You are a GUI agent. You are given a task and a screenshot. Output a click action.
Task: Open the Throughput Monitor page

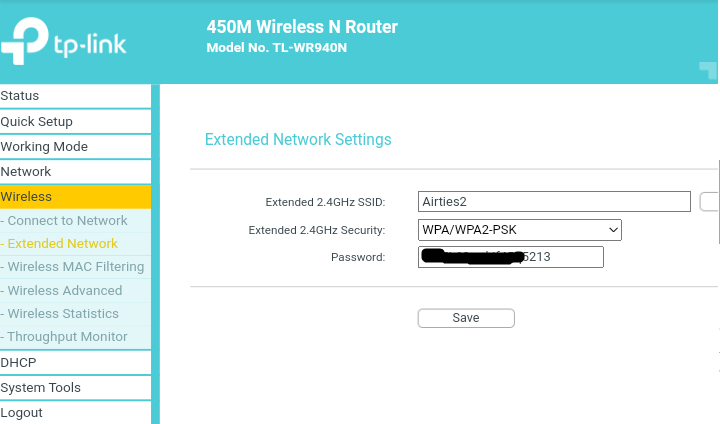point(75,337)
